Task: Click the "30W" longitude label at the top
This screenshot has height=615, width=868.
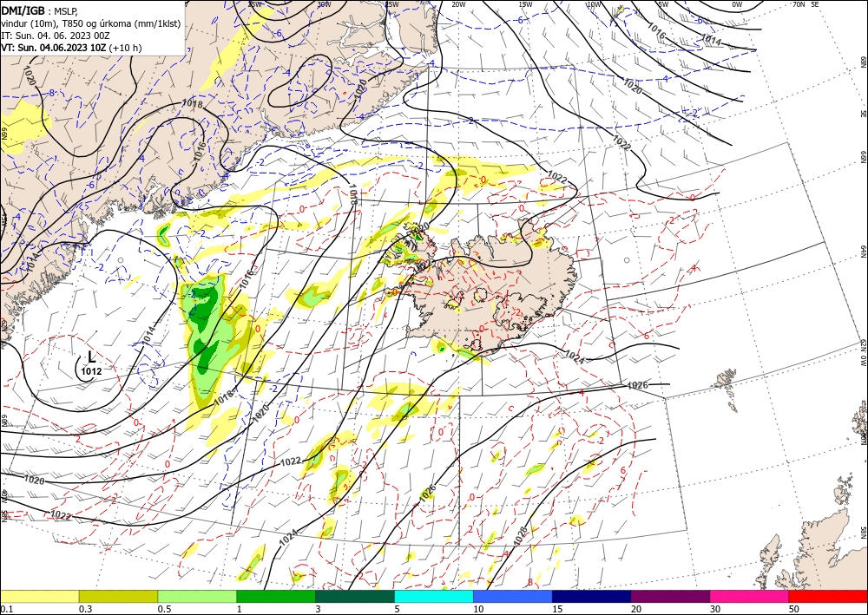Action: pyautogui.click(x=324, y=4)
